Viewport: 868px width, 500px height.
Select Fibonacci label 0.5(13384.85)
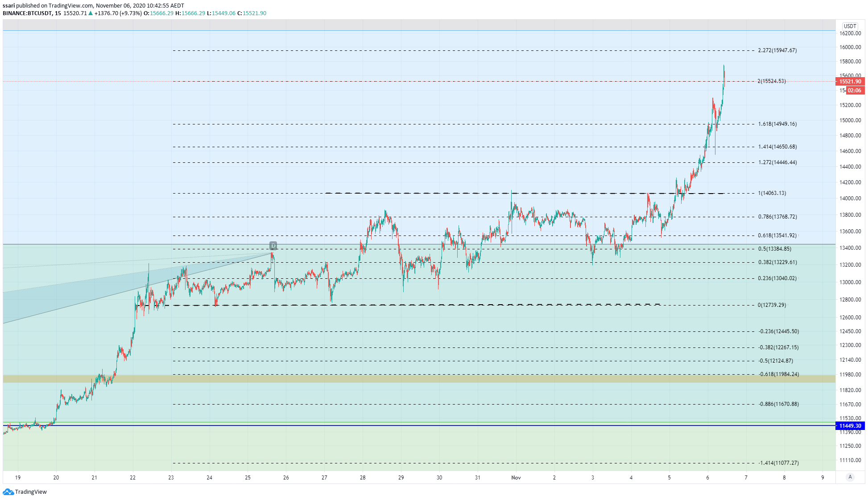[x=775, y=249]
